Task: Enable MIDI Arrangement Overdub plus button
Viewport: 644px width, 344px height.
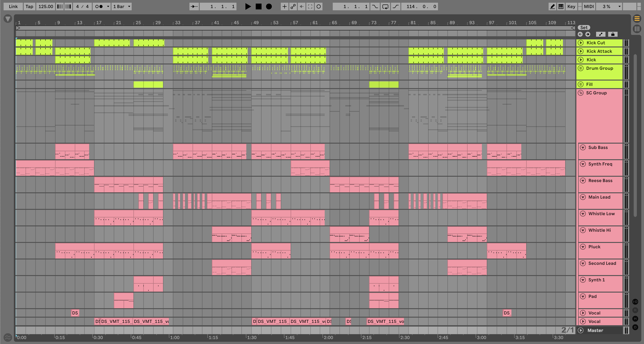Action: [284, 6]
